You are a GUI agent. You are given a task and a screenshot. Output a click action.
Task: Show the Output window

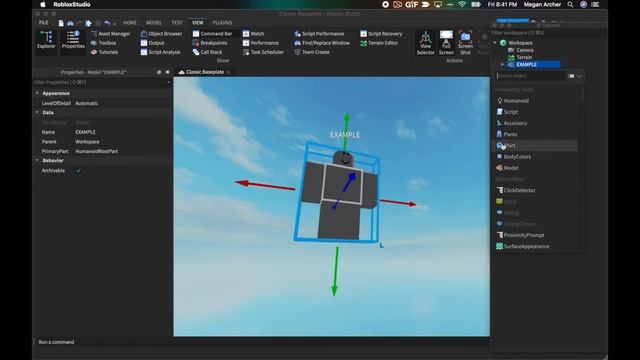tap(152, 43)
